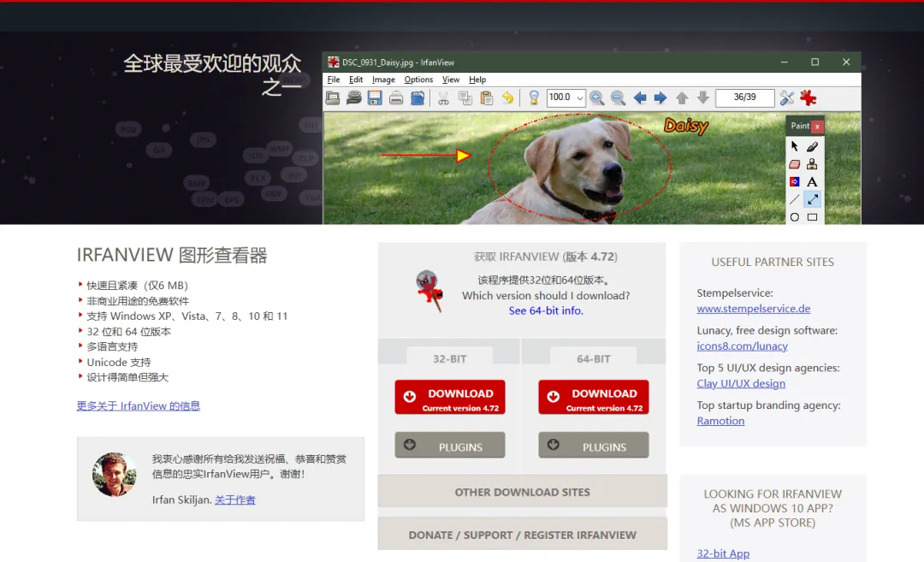Open the View menu in IrfanView
Viewport: 924px width, 562px height.
[451, 80]
